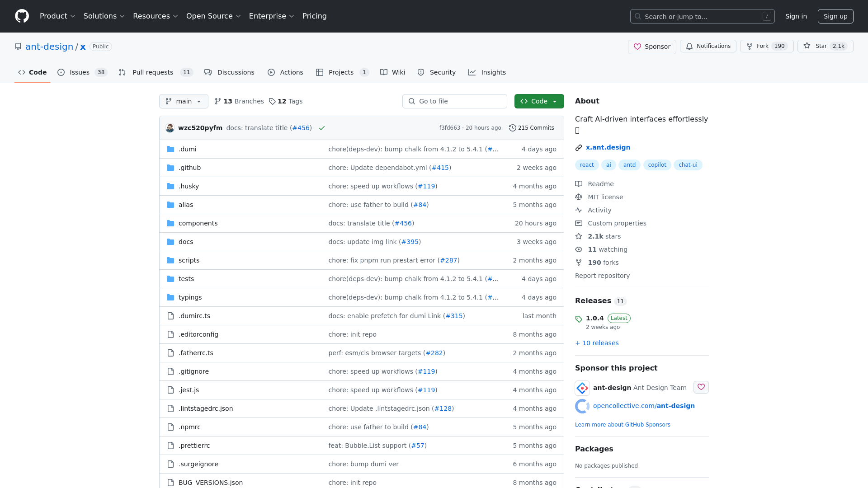
Task: Click the react topic tag
Action: [x=587, y=165]
